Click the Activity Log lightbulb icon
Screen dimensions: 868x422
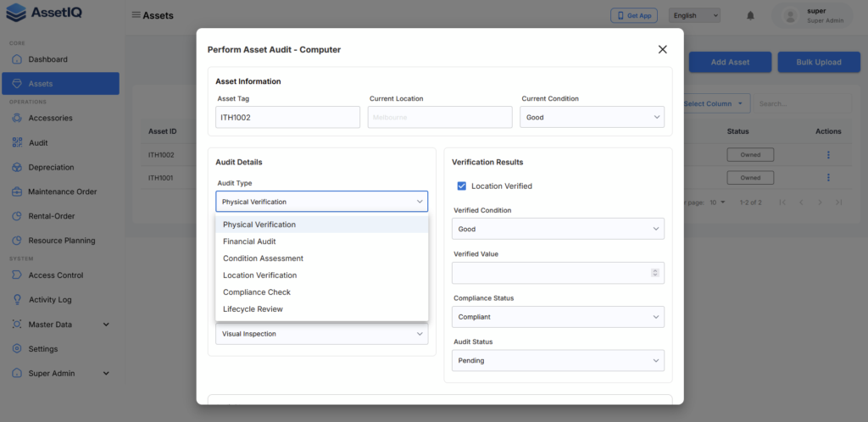(x=17, y=300)
